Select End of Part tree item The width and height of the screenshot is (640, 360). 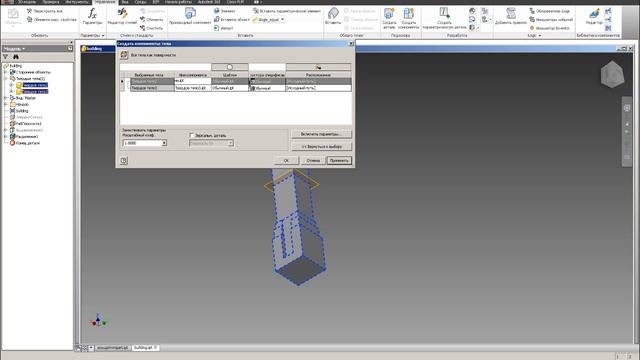[27, 143]
